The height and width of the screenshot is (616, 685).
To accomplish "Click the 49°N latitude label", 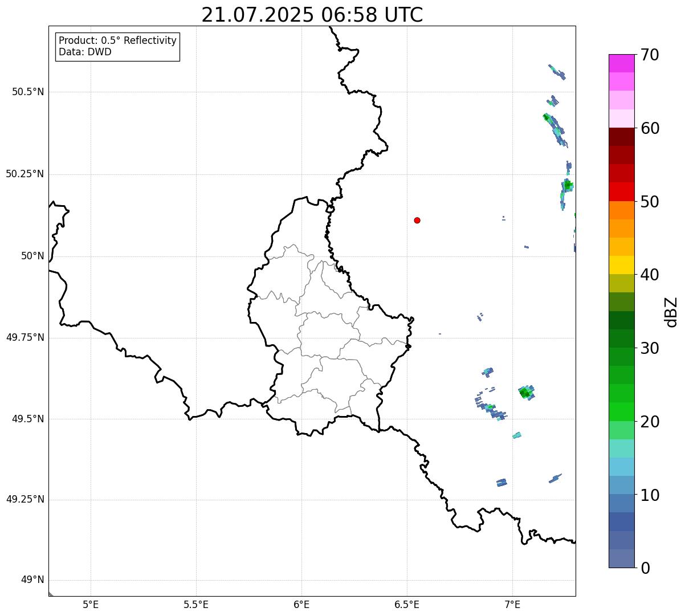I will [32, 580].
